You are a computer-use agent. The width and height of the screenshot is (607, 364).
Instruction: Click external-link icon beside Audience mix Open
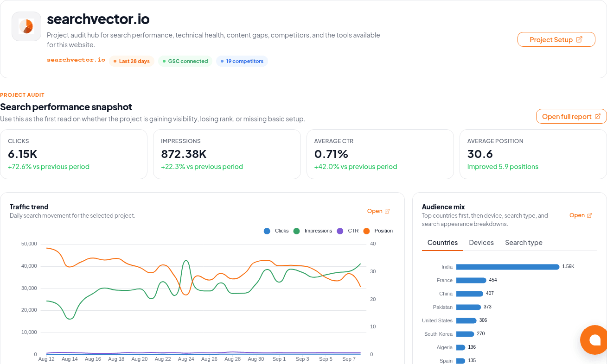[589, 215]
